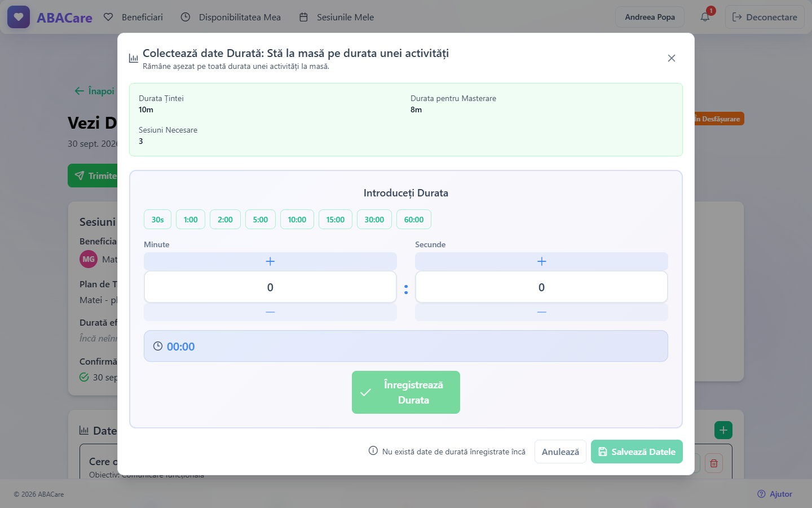Select the 30s preset duration
The width and height of the screenshot is (812, 508).
157,220
